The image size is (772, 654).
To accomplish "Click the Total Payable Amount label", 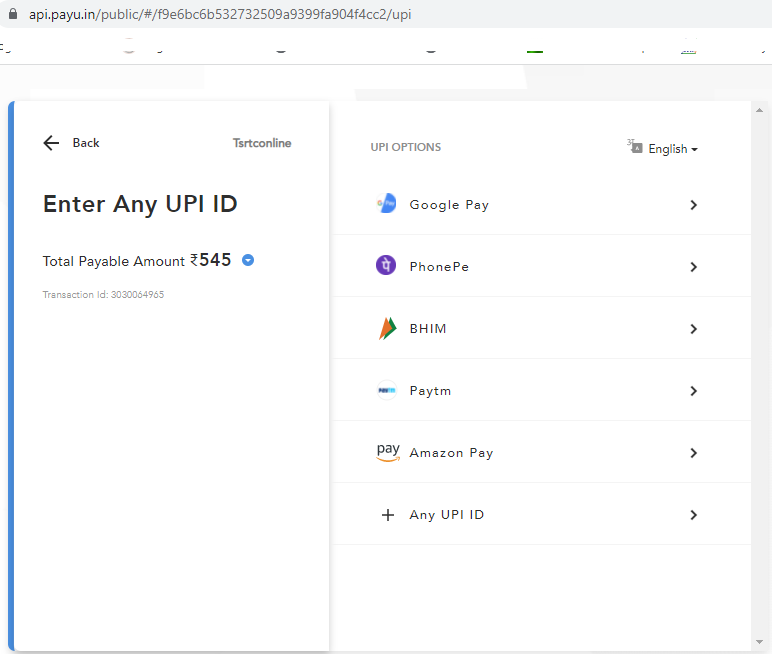I will pyautogui.click(x=114, y=261).
